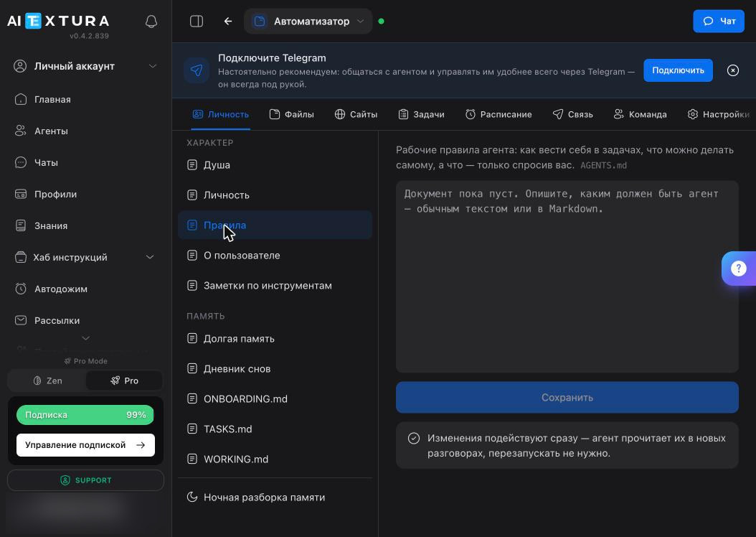Image resolution: width=756 pixels, height=537 pixels.
Task: Click the SUPPORT button
Action: click(85, 480)
